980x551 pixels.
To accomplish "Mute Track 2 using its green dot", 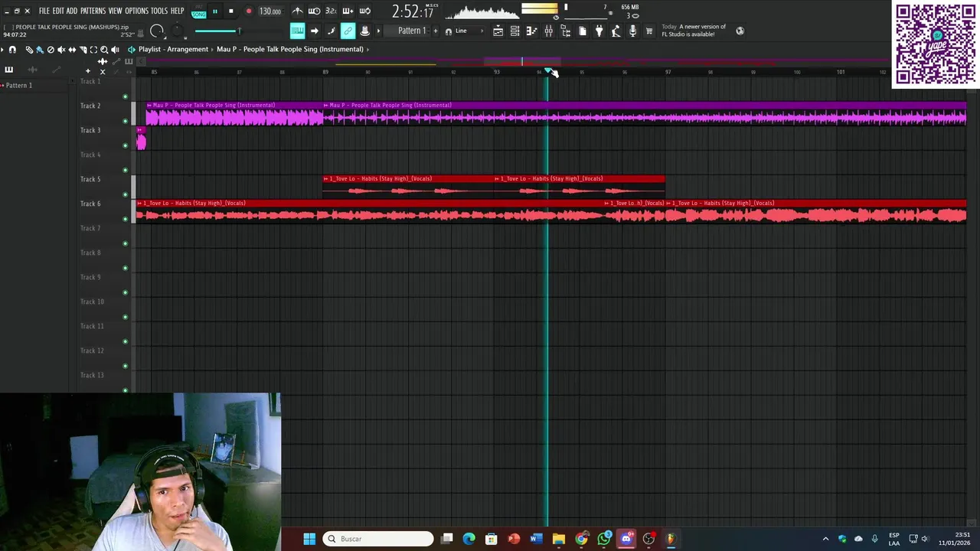I will point(126,121).
